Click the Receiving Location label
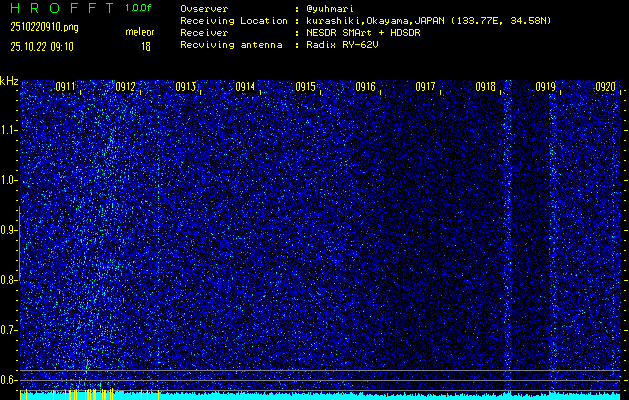629x400 pixels. [234, 21]
